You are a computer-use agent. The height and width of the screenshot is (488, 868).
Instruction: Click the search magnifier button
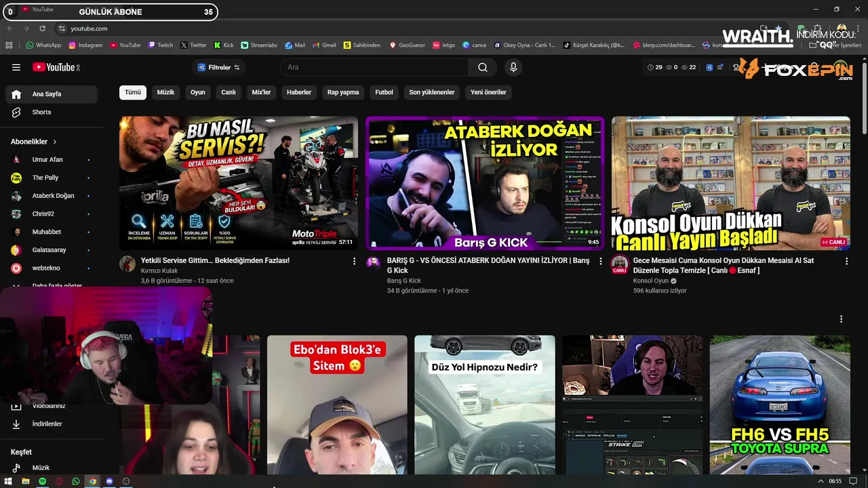(x=482, y=67)
